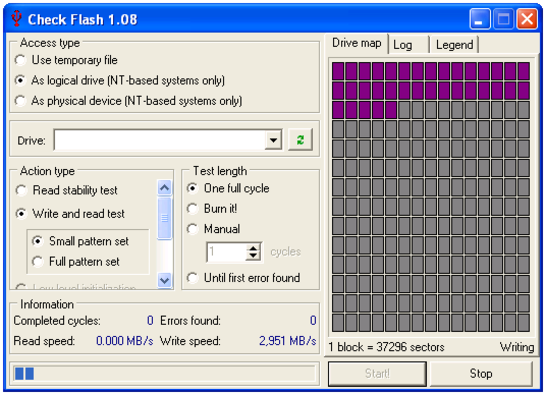Select As logical drive access type
Screen dimensions: 546x395
[120, 80]
